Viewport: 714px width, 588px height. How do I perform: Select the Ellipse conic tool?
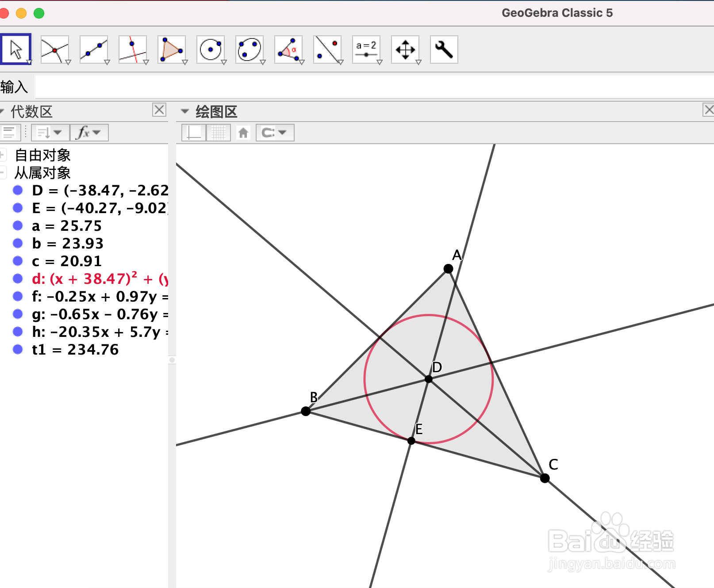[249, 50]
